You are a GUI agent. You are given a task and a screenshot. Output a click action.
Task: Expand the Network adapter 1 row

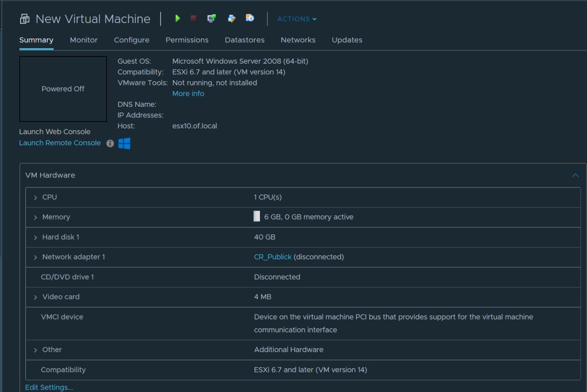click(x=35, y=257)
